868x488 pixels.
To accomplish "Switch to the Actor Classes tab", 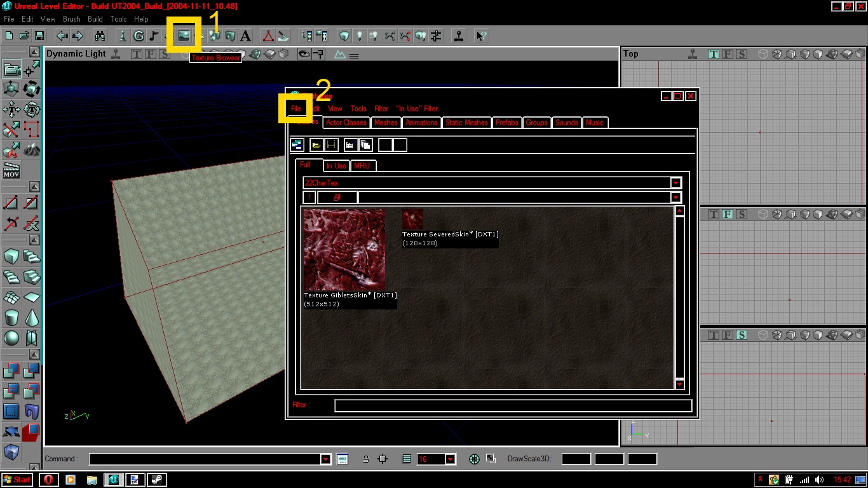I will 346,123.
